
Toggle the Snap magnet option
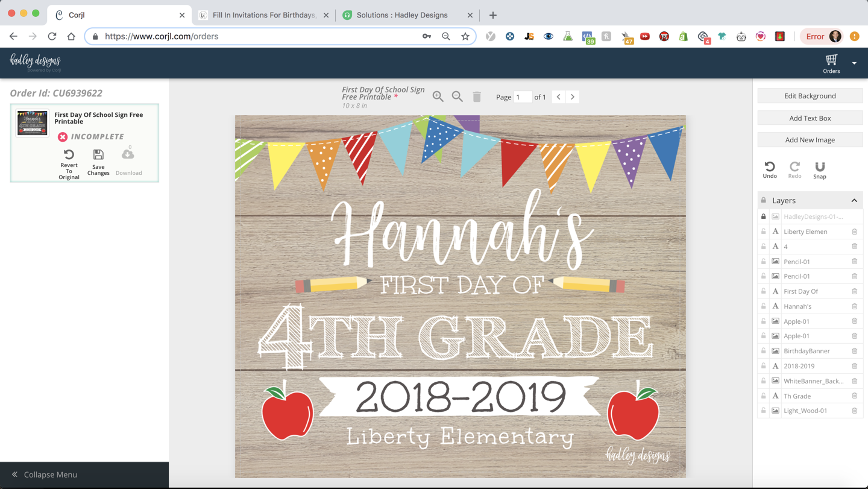[820, 169]
